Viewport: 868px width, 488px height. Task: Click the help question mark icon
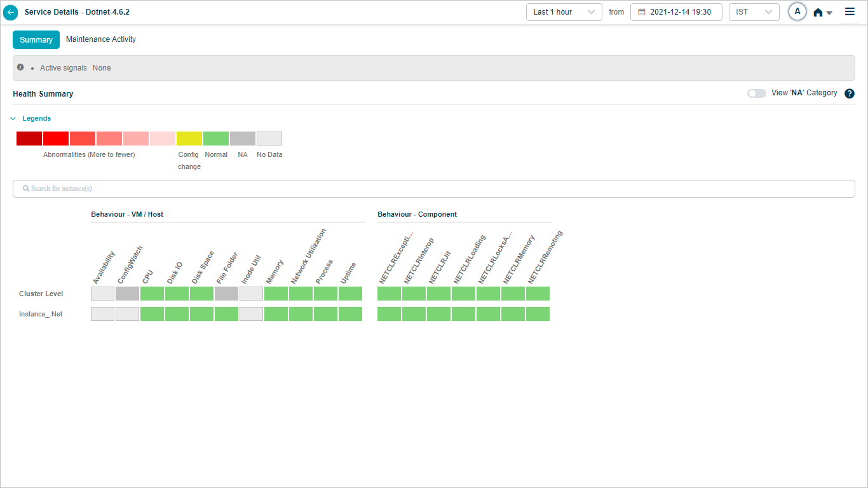(850, 93)
